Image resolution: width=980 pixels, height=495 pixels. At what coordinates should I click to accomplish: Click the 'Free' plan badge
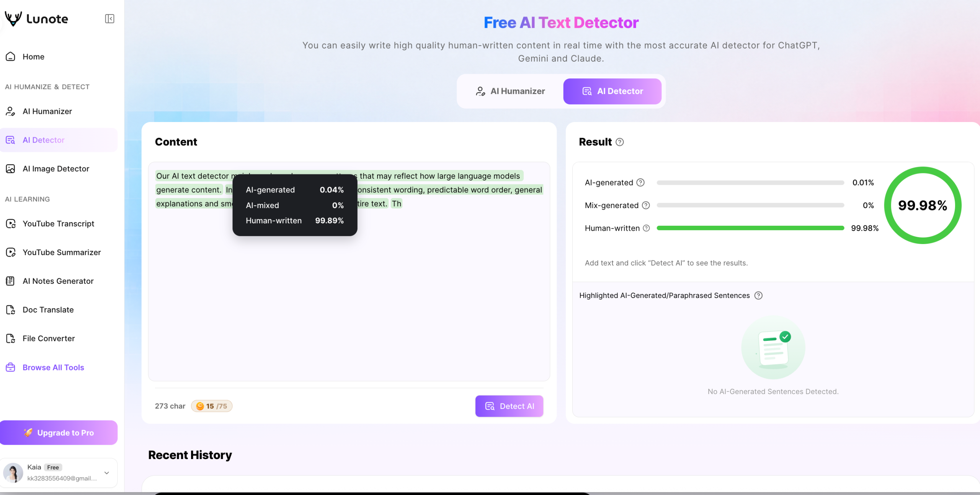(x=53, y=467)
